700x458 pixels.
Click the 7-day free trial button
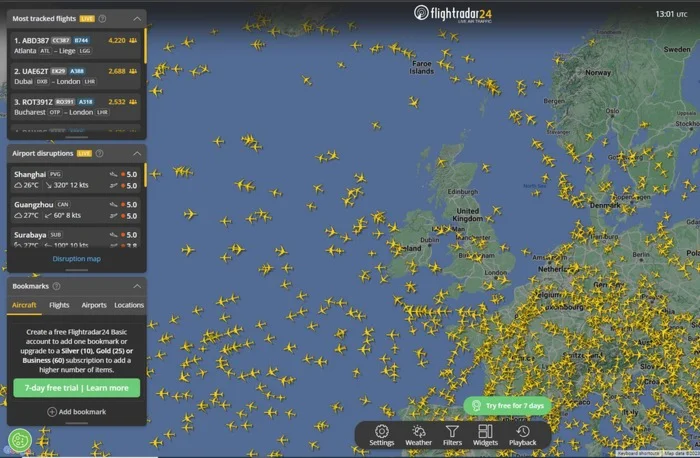76,388
